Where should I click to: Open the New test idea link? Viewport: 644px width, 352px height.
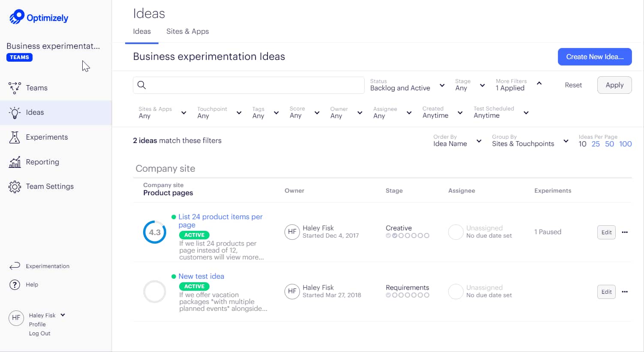[201, 276]
